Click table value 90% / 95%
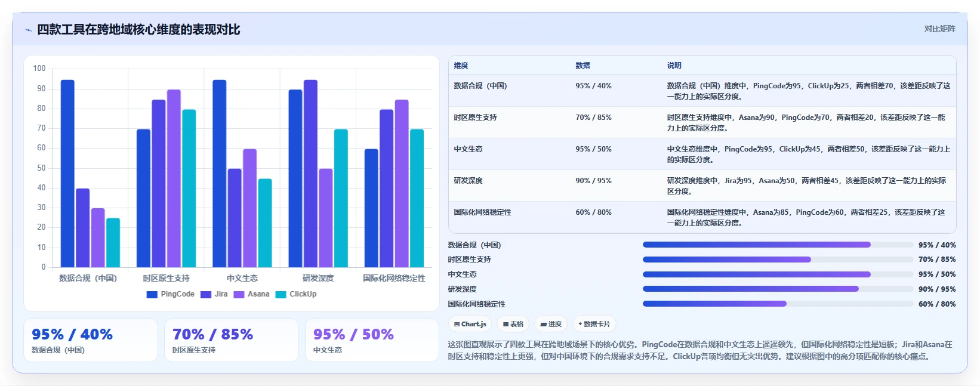 (x=593, y=181)
